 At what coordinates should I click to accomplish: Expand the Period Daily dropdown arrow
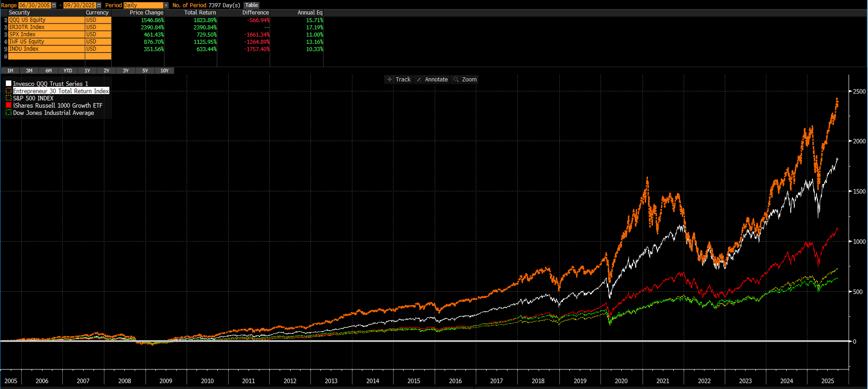(166, 5)
